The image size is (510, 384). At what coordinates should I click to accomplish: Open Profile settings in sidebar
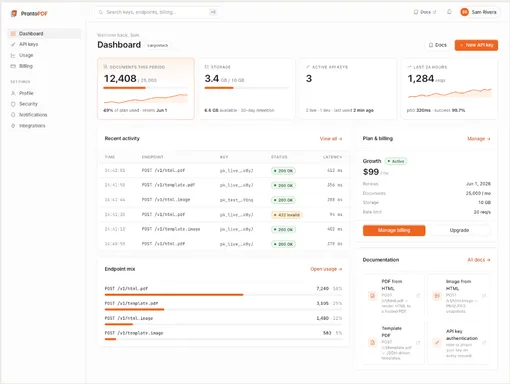coord(44,93)
